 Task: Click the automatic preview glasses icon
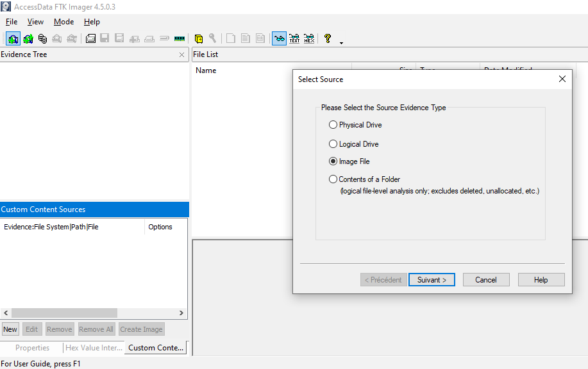point(279,38)
